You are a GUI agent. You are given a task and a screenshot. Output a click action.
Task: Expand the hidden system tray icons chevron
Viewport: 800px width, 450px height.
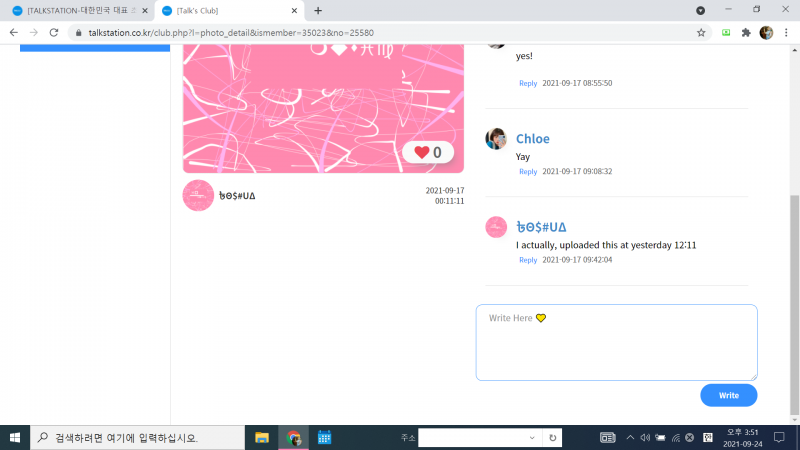(629, 437)
